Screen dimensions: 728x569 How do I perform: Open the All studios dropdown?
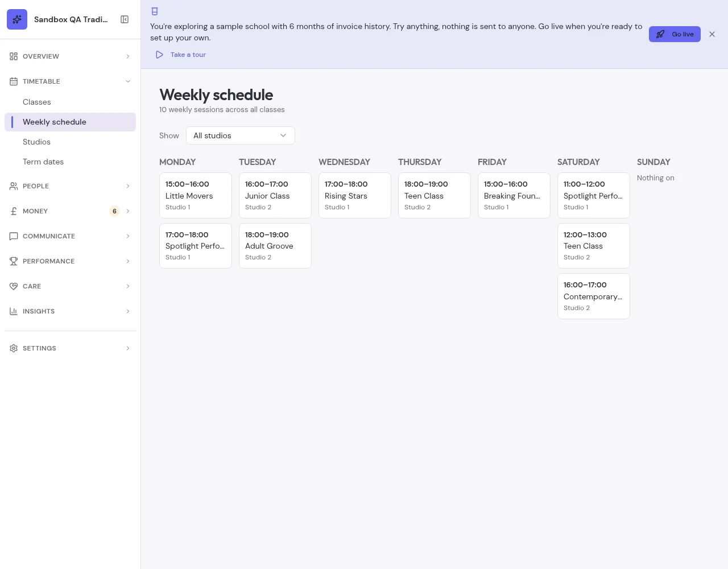241,135
